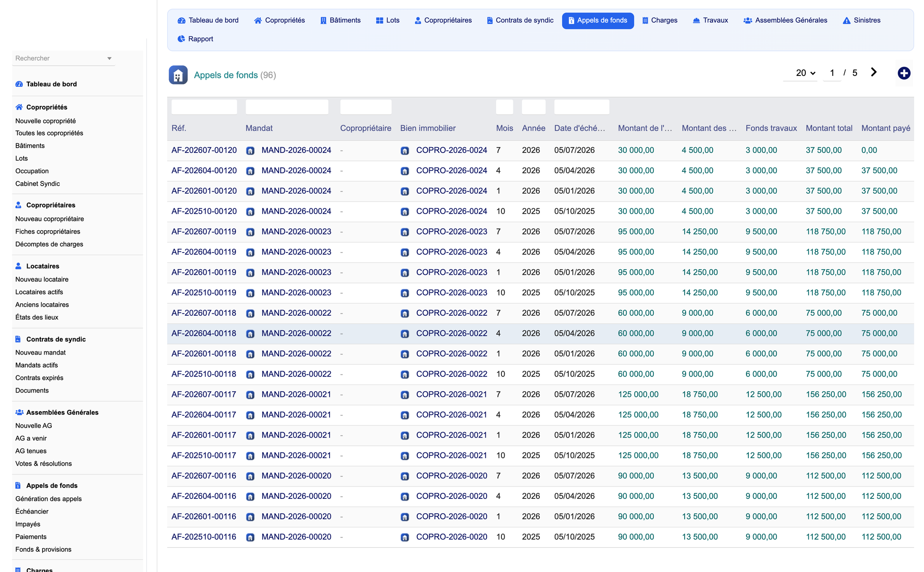Open AG a venir in sidebar
This screenshot has height=572, width=924.
(31, 438)
